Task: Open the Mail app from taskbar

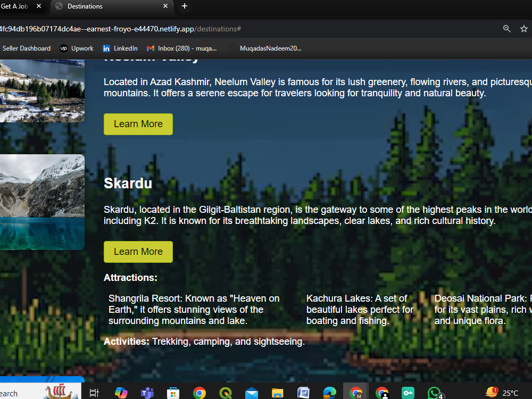Action: 252,393
